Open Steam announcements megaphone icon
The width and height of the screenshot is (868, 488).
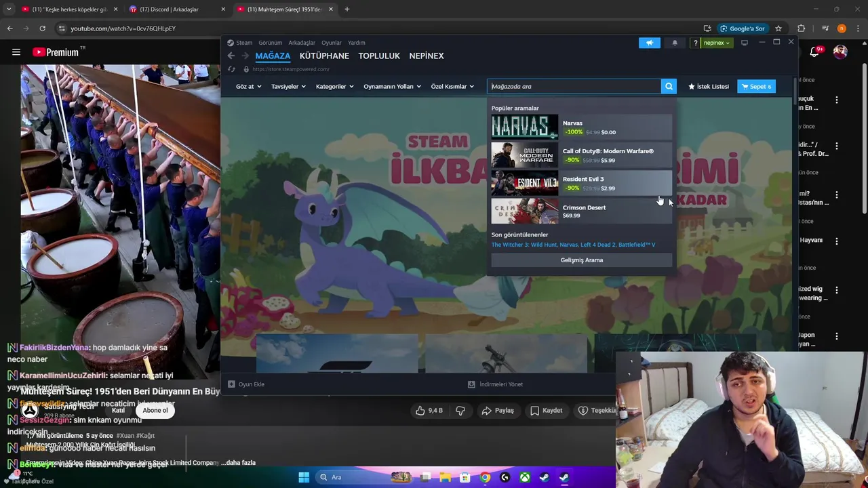pos(649,43)
